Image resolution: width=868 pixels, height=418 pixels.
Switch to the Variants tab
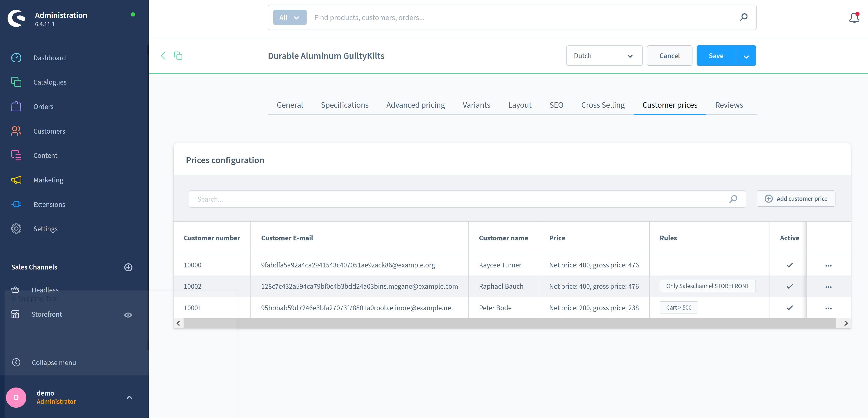coord(476,105)
